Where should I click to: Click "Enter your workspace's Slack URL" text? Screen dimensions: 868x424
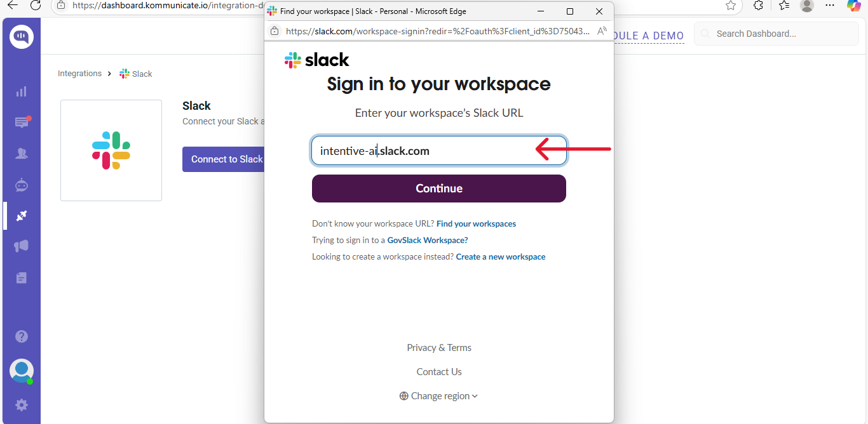tap(439, 113)
